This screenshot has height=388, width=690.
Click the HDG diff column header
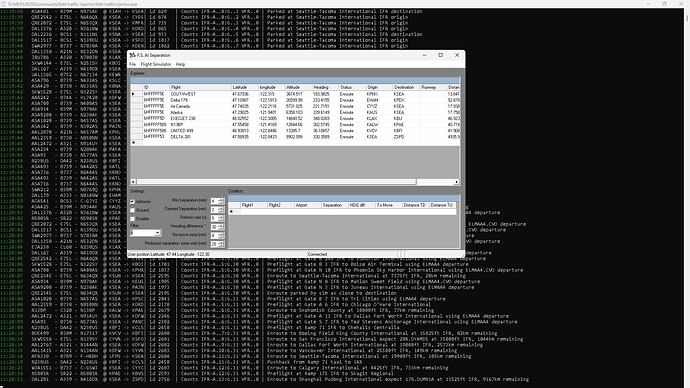(x=361, y=205)
